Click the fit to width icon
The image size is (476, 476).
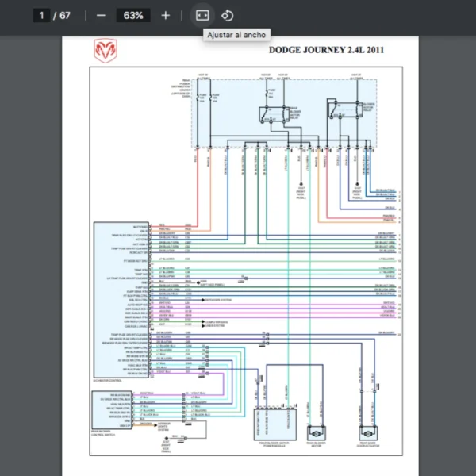(x=202, y=15)
